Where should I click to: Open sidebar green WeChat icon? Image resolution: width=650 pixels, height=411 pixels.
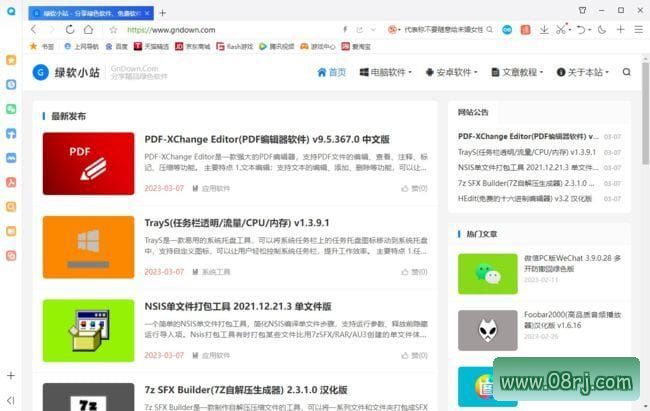[x=11, y=109]
